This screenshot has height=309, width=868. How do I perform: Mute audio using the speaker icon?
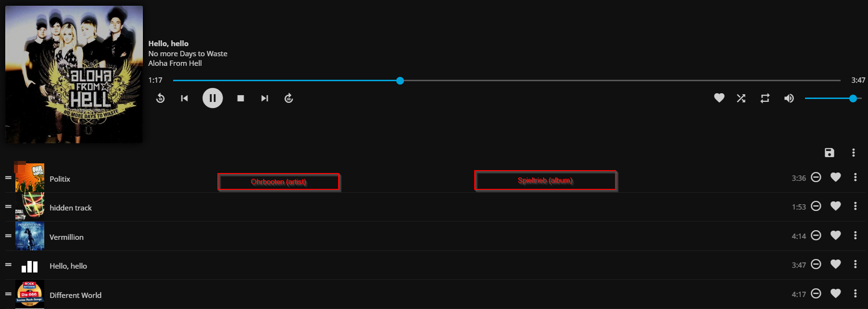point(789,98)
